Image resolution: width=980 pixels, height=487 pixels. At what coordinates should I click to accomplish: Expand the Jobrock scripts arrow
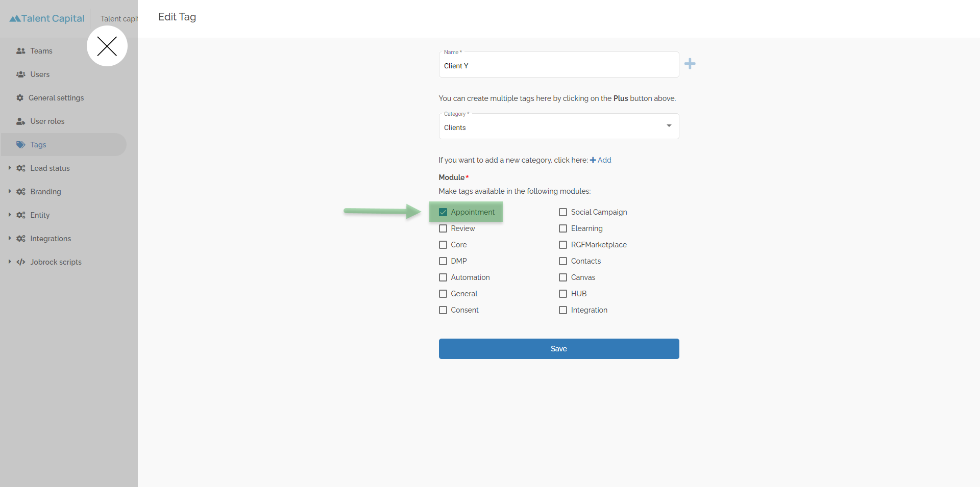click(10, 262)
